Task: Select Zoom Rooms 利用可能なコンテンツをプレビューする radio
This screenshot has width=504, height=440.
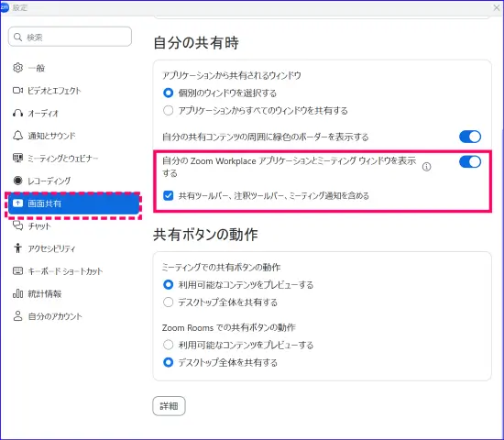Action: (168, 345)
